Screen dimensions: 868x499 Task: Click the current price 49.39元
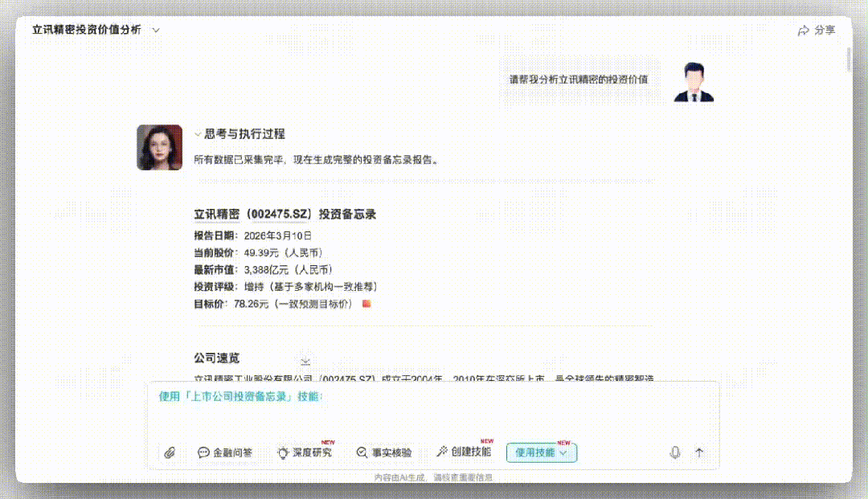point(261,253)
